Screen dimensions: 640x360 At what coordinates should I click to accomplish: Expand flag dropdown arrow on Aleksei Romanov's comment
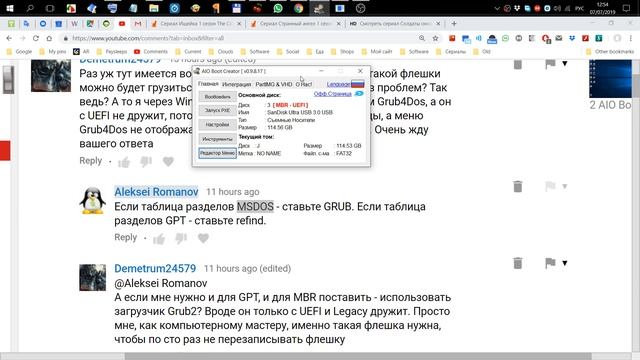coord(564,187)
